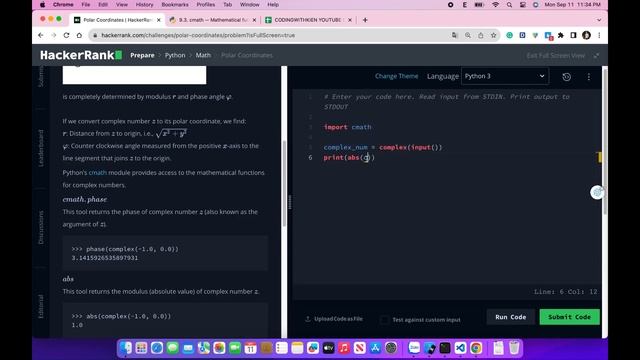Click the zoom magnifier icon in address bar
640x360 pixels.
468,36
